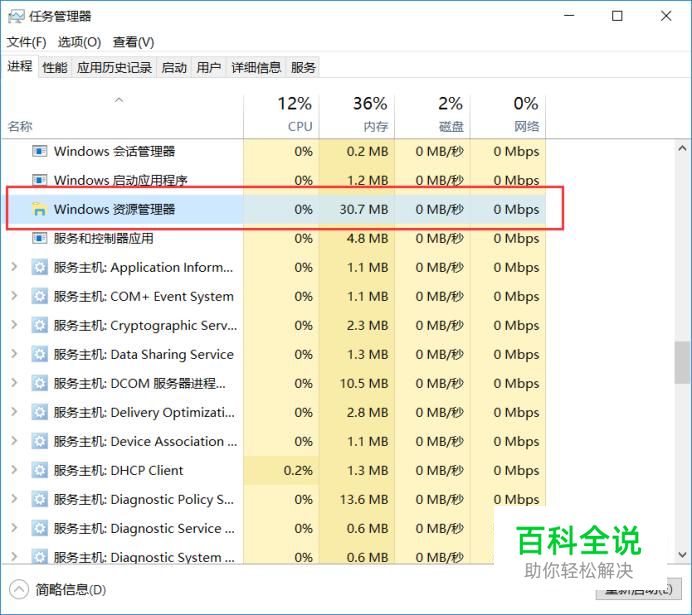Switch to the 启动 tab

pyautogui.click(x=174, y=68)
